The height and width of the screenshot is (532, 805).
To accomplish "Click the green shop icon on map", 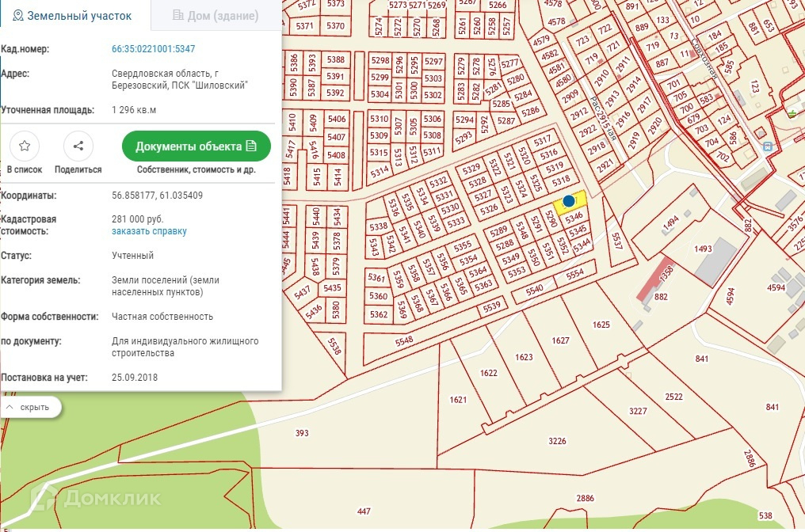I will [x=793, y=113].
